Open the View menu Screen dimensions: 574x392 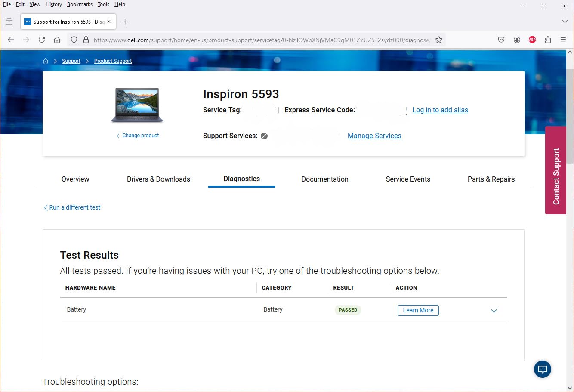pos(35,4)
